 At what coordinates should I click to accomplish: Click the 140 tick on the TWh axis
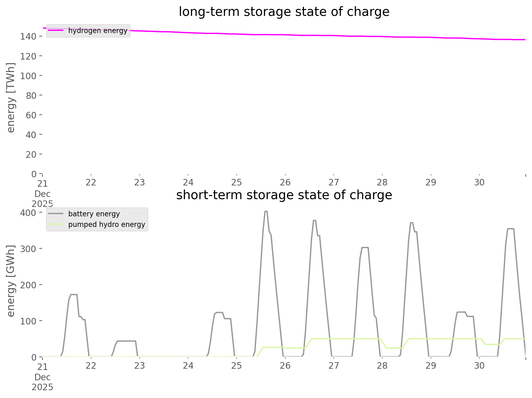click(28, 36)
